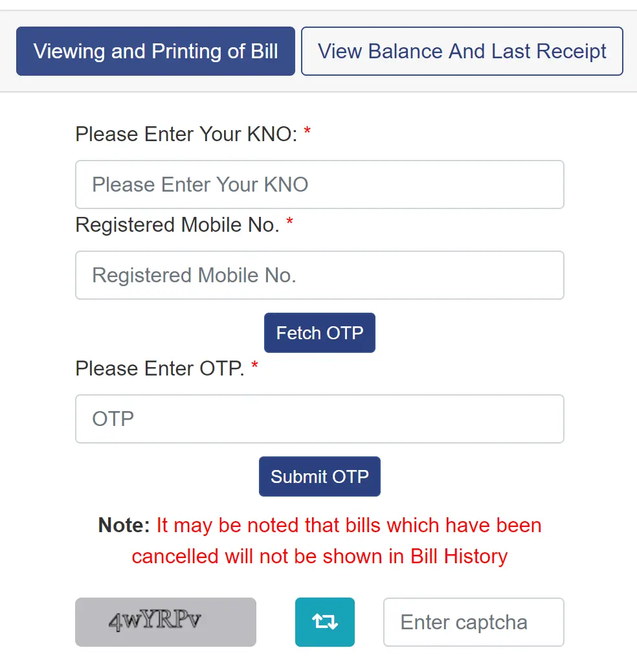Click 'Bill History' words in the note
637x672 pixels.
(459, 556)
